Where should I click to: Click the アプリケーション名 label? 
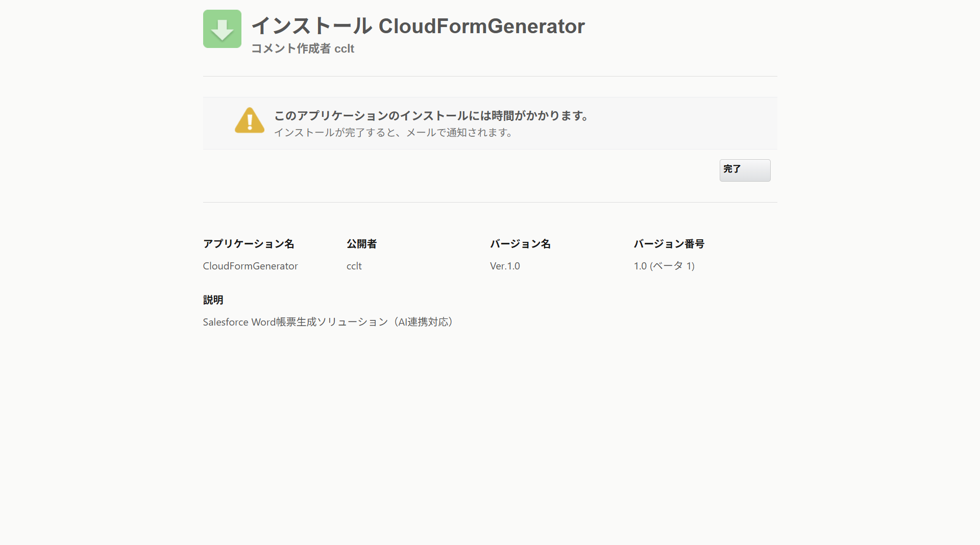click(x=249, y=244)
